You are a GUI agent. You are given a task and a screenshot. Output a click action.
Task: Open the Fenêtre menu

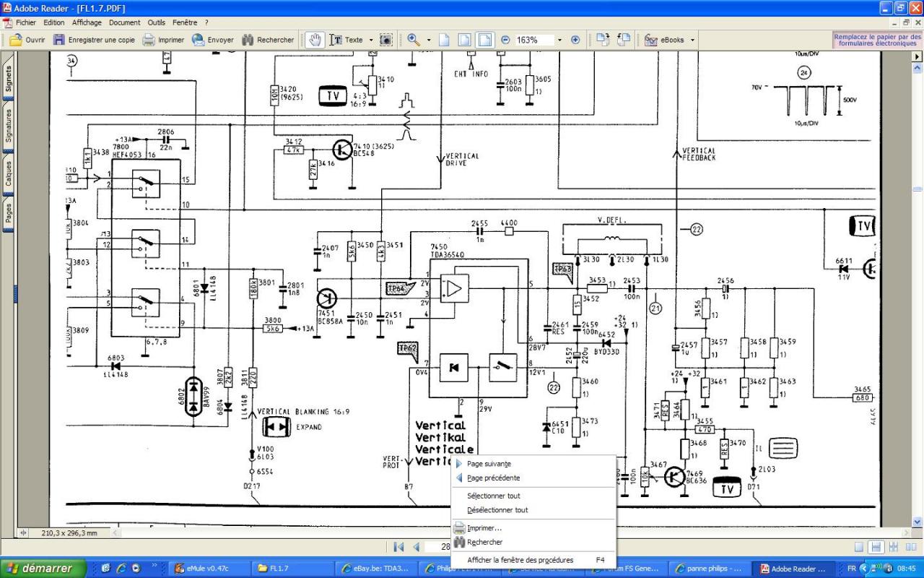click(x=185, y=22)
